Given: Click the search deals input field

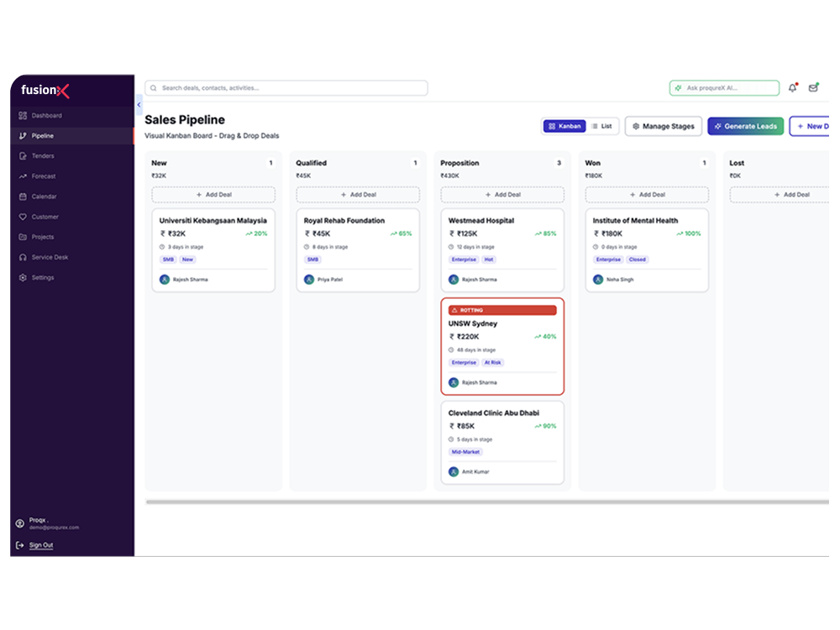Looking at the screenshot, I should [x=286, y=88].
